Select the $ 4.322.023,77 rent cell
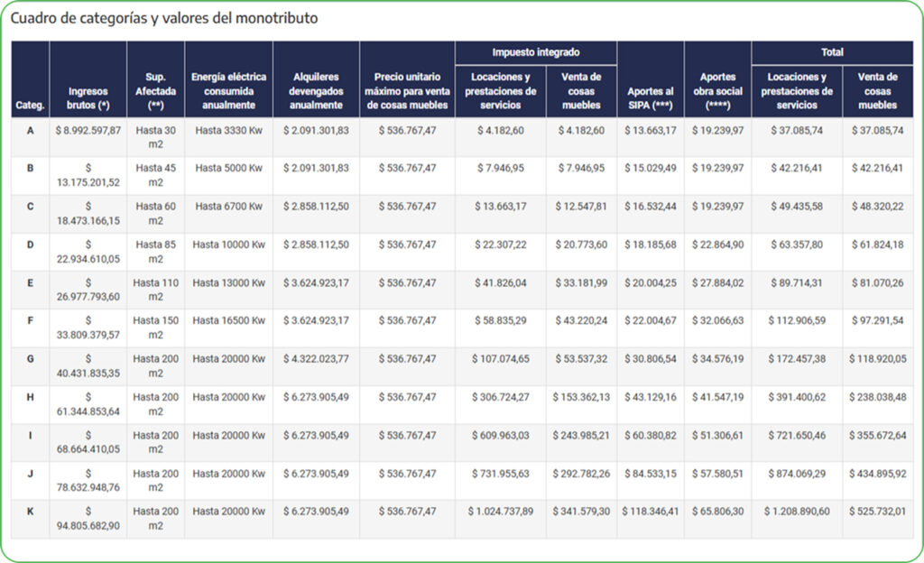This screenshot has height=563, width=924. (x=316, y=359)
